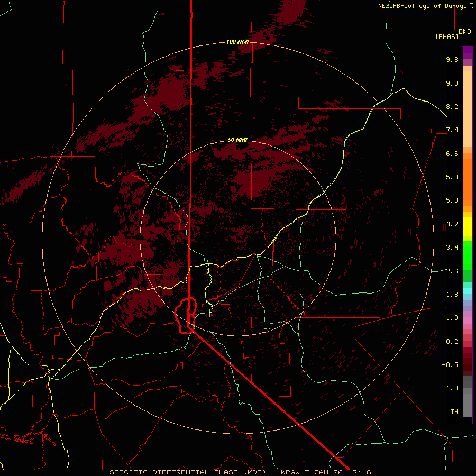The image size is (476, 476).
Task: Click the purple top segment of color bar
Action: click(467, 53)
